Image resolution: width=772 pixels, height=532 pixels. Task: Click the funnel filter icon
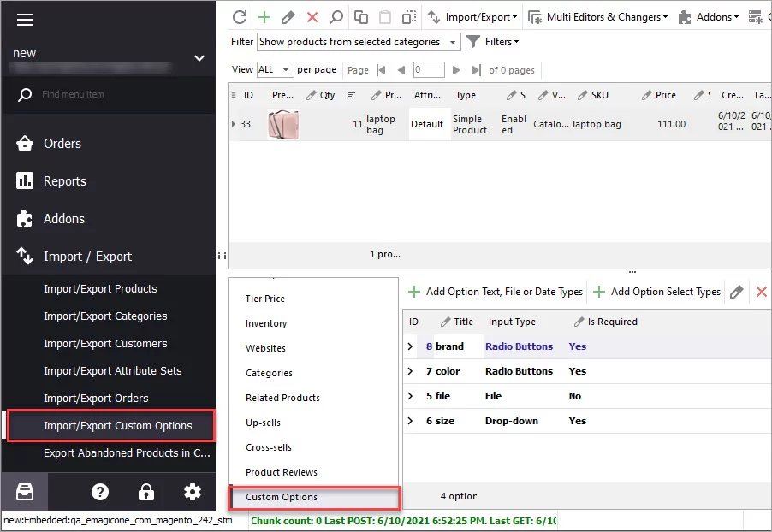[472, 42]
